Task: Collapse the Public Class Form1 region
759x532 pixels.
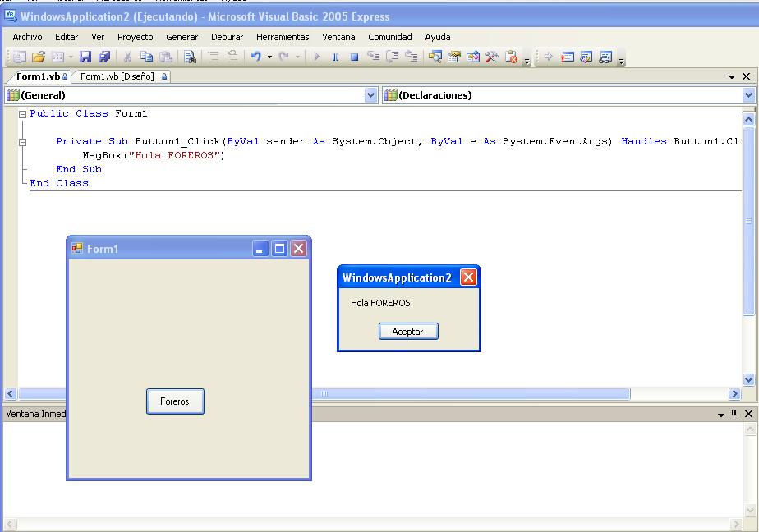Action: 22,115
